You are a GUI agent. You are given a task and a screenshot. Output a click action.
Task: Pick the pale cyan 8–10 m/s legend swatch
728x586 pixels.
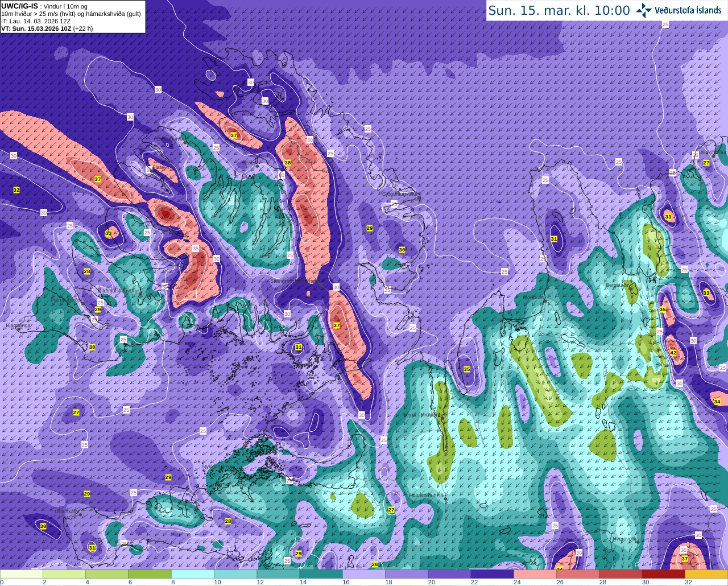193,574
